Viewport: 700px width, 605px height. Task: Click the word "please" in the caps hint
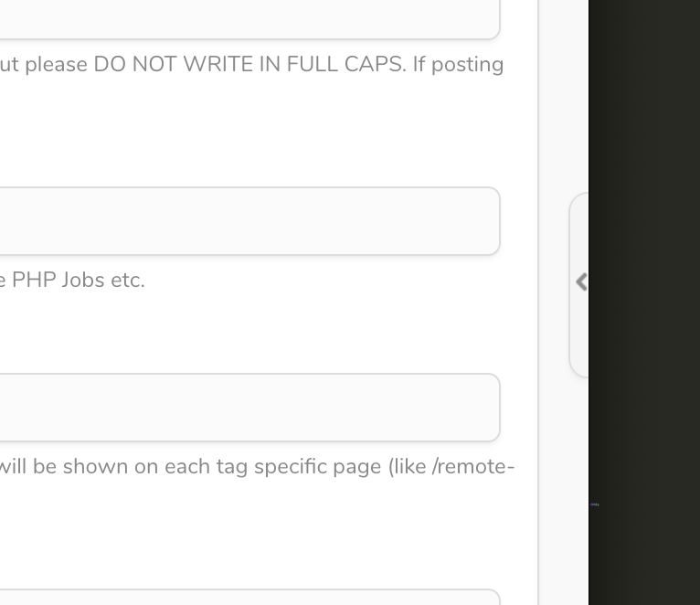click(x=57, y=65)
